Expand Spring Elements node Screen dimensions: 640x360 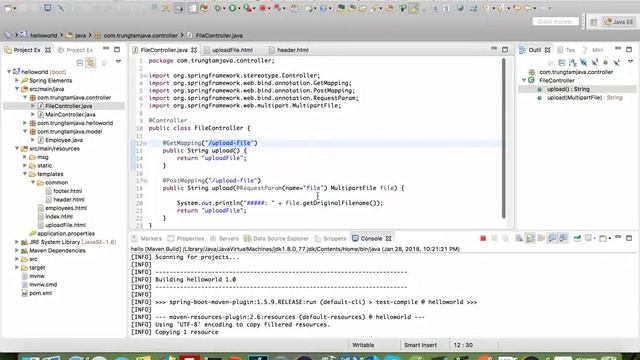point(17,80)
